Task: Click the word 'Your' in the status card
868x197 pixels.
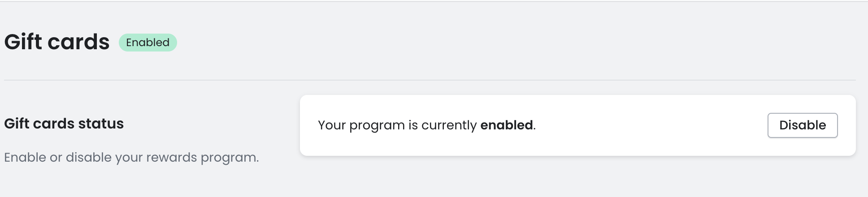Action: click(x=332, y=125)
